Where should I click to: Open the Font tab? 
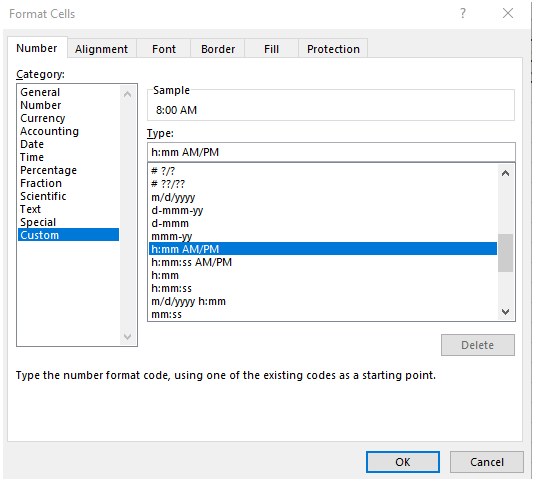pos(164,49)
